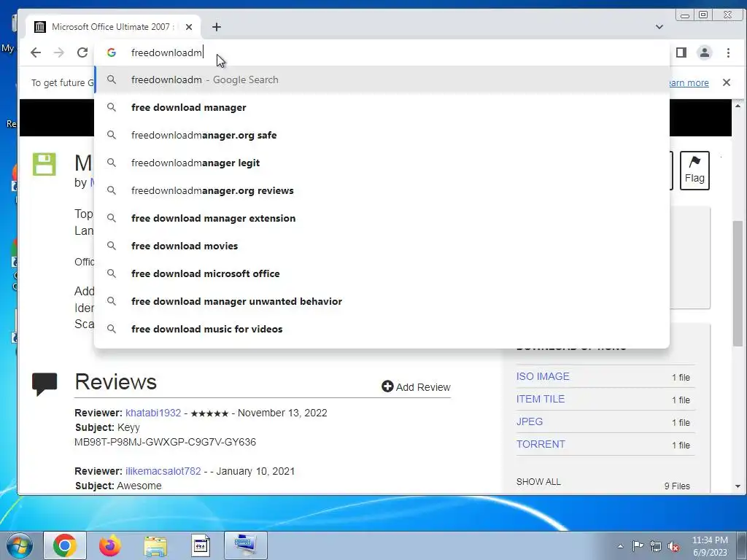
Task: Open reviewer ilikemacsalot782 profile link
Action: tap(163, 471)
